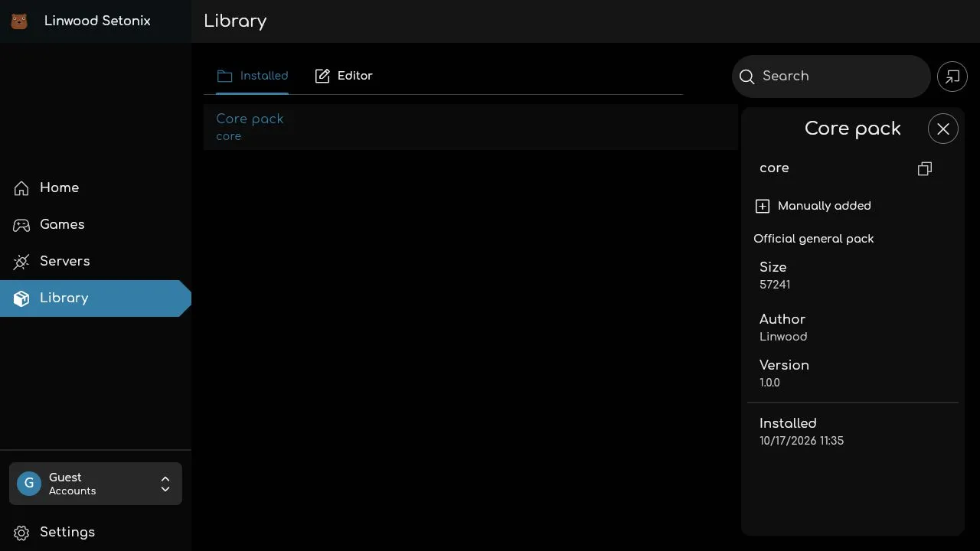This screenshot has width=980, height=551.
Task: Click the Servers plug icon
Action: [21, 262]
